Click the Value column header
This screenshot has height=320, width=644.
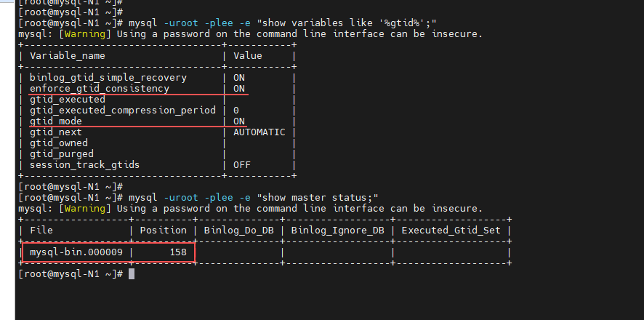click(248, 56)
